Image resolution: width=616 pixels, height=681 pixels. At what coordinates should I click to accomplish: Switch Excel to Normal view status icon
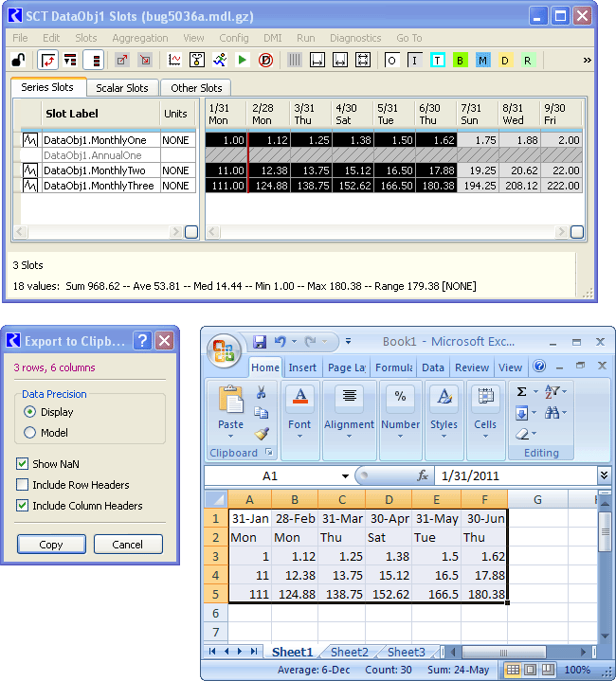[514, 670]
